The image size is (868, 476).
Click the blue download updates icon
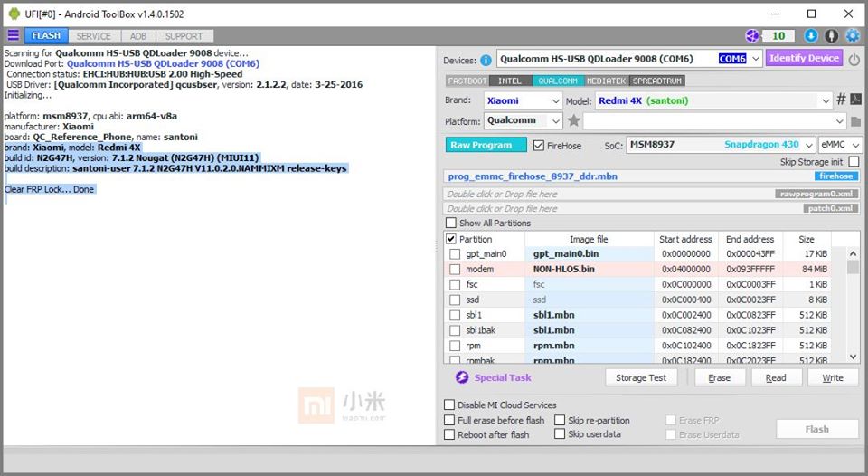click(x=811, y=36)
